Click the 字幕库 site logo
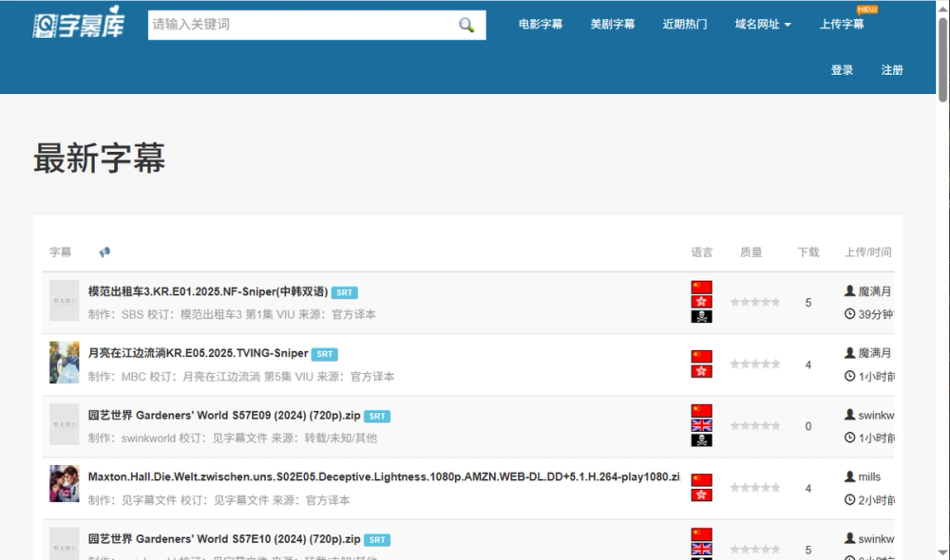This screenshot has height=560, width=950. pos(79,23)
